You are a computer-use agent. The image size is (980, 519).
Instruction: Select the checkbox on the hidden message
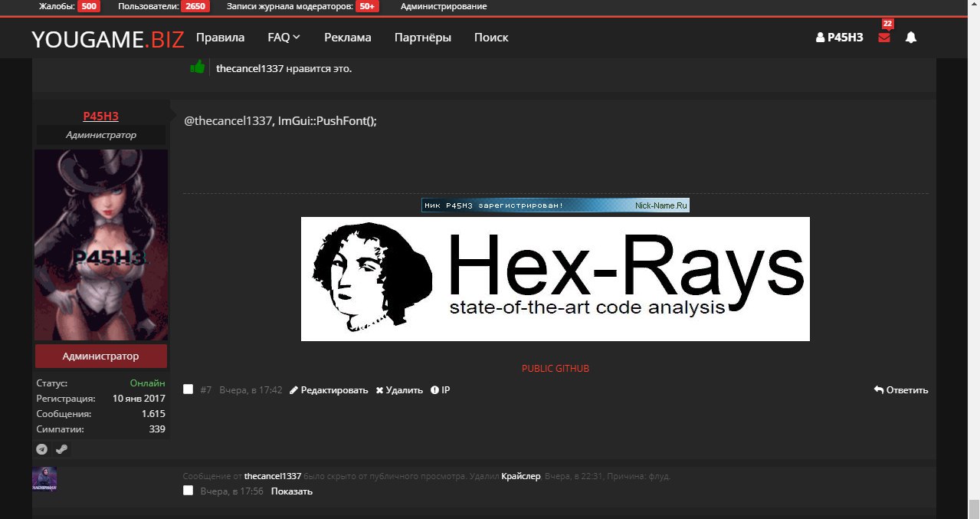coord(188,491)
